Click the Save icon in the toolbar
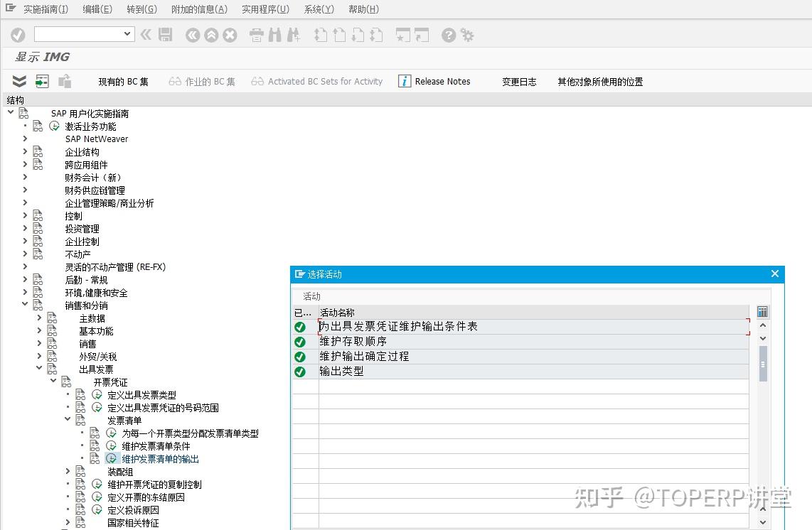This screenshot has width=812, height=530. (166, 34)
